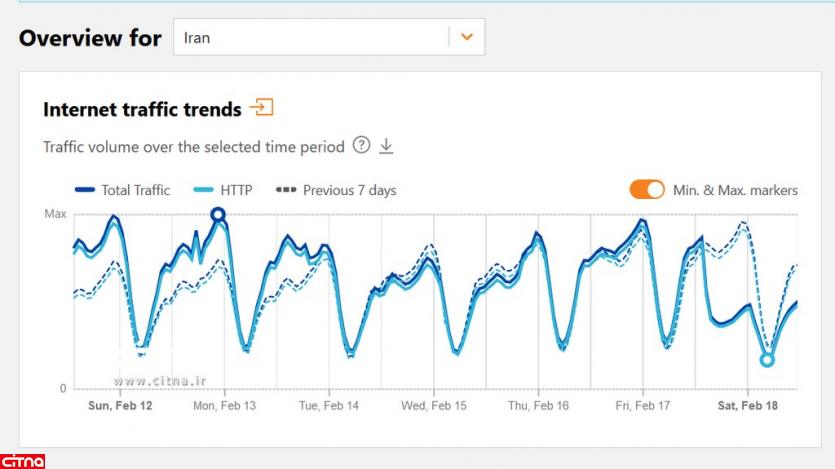This screenshot has height=469, width=835.
Task: Select the Thu, Feb 16 date label
Action: pyautogui.click(x=539, y=406)
